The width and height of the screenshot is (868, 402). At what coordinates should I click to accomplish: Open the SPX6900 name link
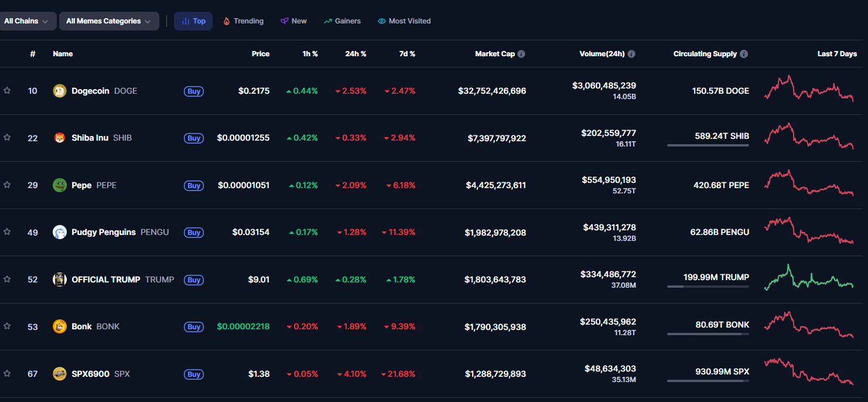(x=90, y=374)
